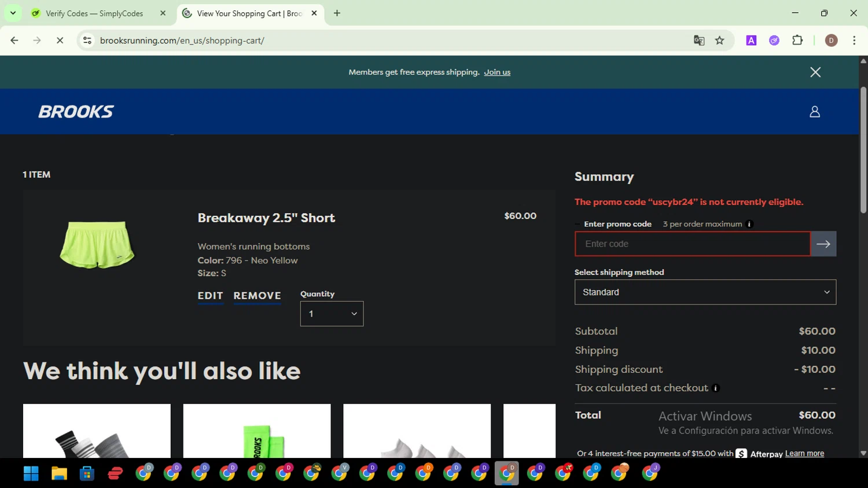Open the Chrome taskbar icon with J badge
Viewport: 868px width, 488px height.
coord(650,473)
